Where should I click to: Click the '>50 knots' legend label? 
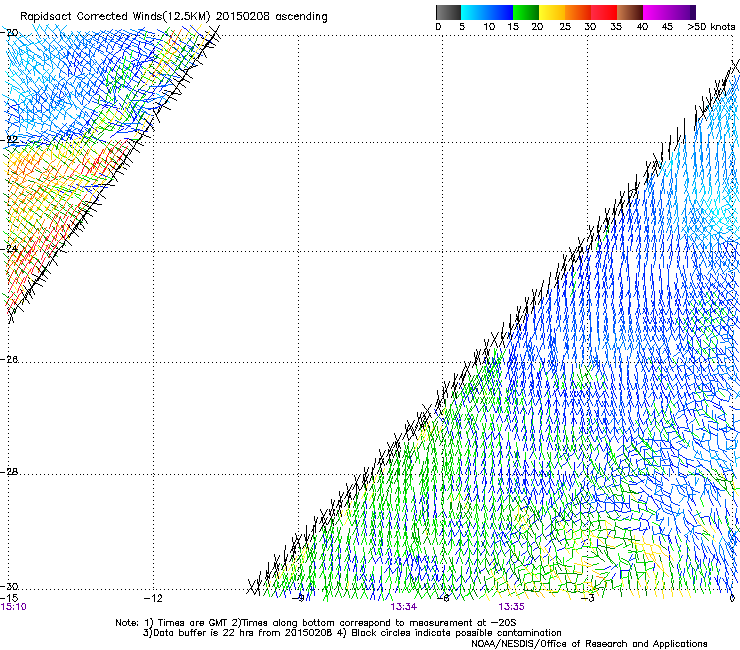pyautogui.click(x=711, y=27)
